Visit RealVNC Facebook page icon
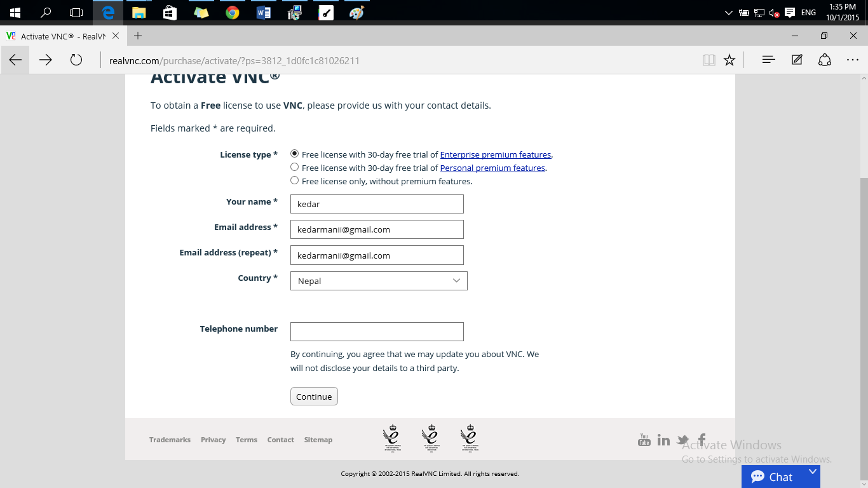The width and height of the screenshot is (868, 488). point(702,439)
